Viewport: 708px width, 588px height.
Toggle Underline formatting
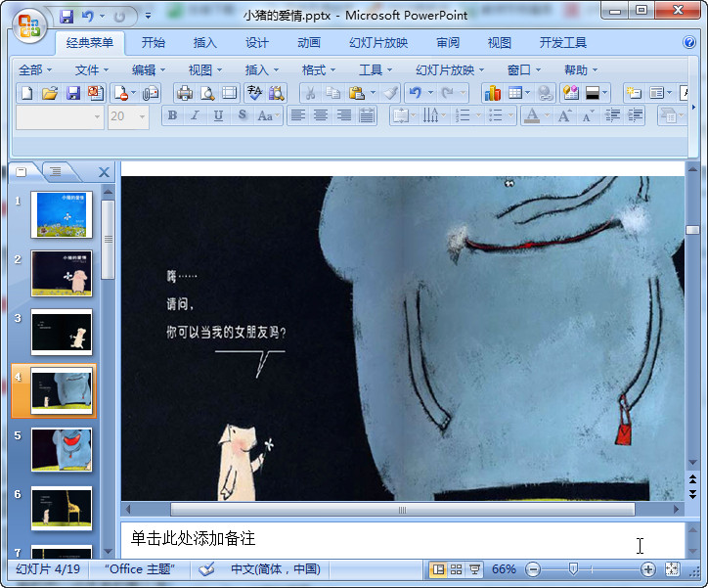coord(218,115)
